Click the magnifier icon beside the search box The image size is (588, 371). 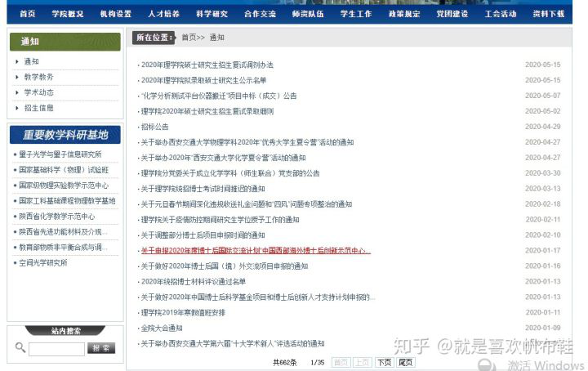[20, 347]
